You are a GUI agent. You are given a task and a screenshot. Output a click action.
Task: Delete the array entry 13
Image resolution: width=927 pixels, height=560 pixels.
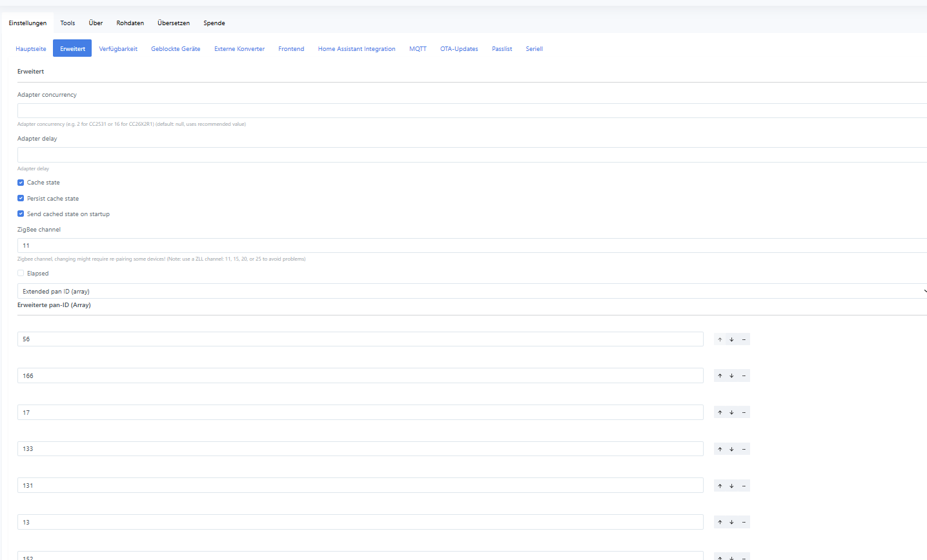[x=744, y=523]
